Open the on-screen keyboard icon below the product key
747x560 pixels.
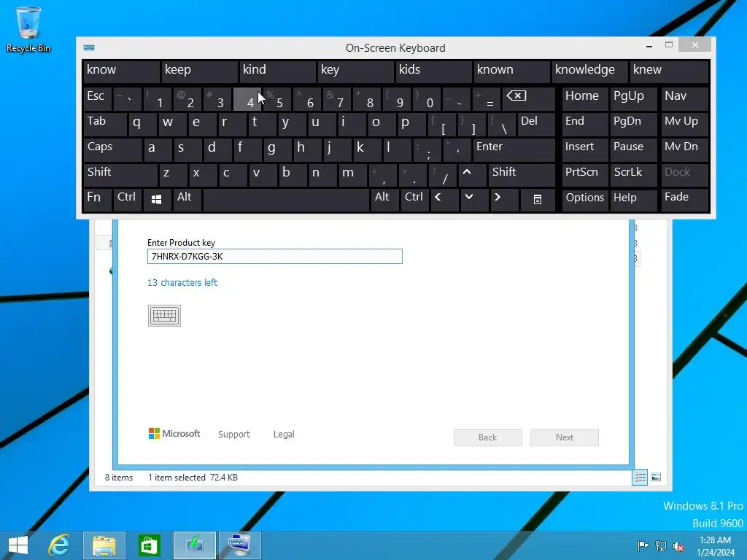[x=164, y=315]
